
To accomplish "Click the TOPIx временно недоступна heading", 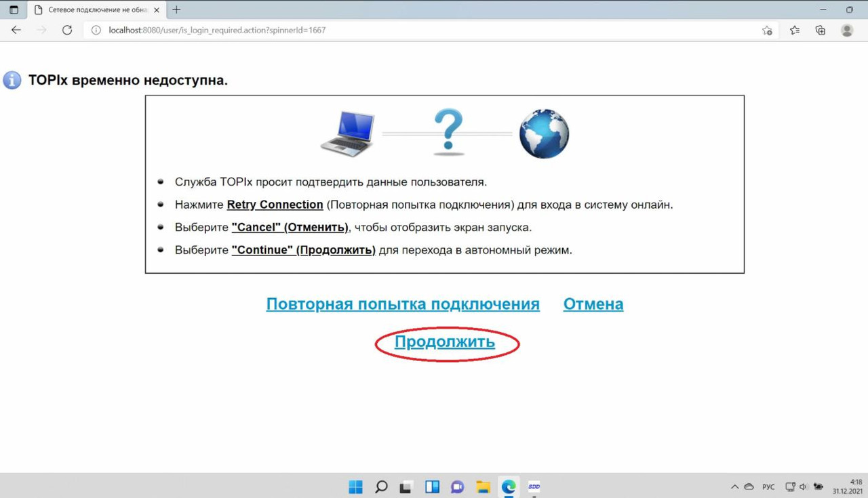I will [128, 80].
